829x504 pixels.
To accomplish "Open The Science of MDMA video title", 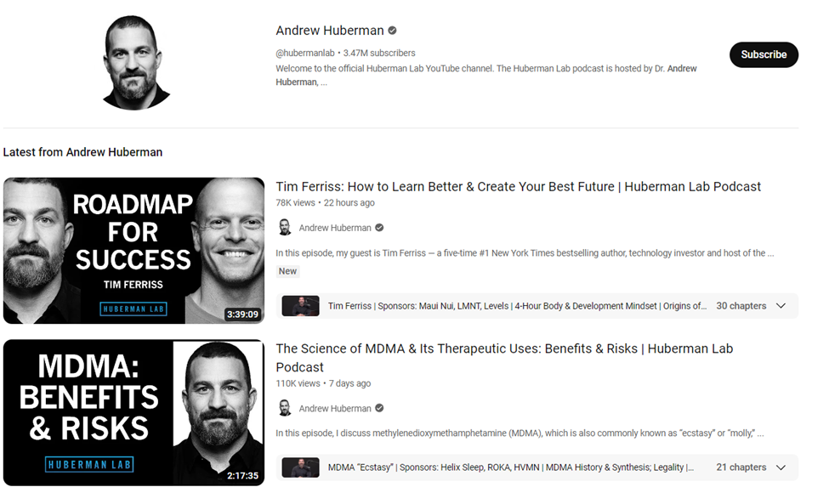I will 504,358.
